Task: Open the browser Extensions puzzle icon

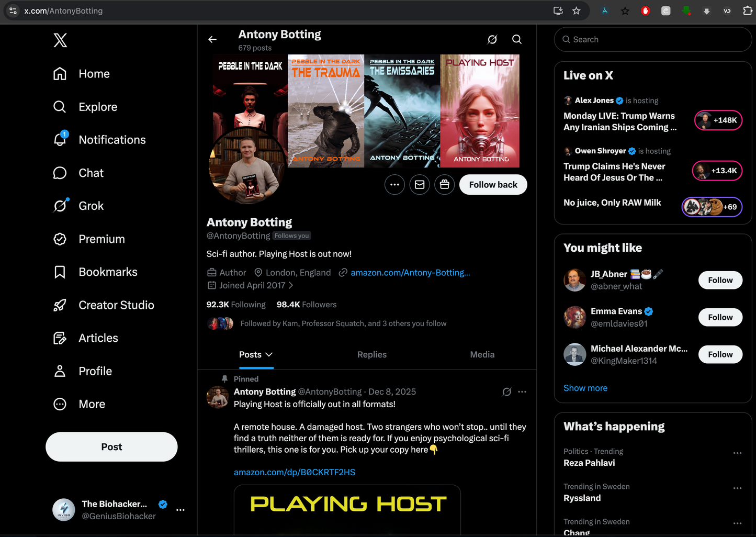Action: (748, 10)
